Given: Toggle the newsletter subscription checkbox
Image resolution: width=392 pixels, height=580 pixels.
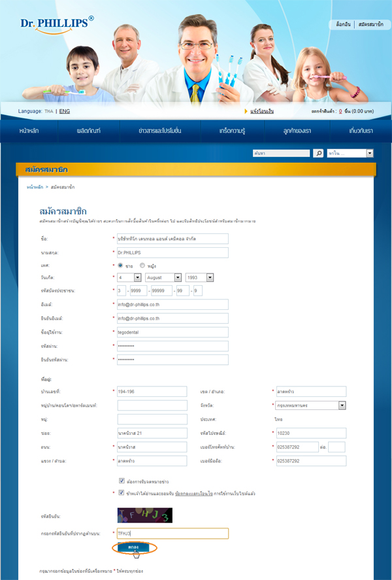Looking at the screenshot, I should tap(122, 481).
